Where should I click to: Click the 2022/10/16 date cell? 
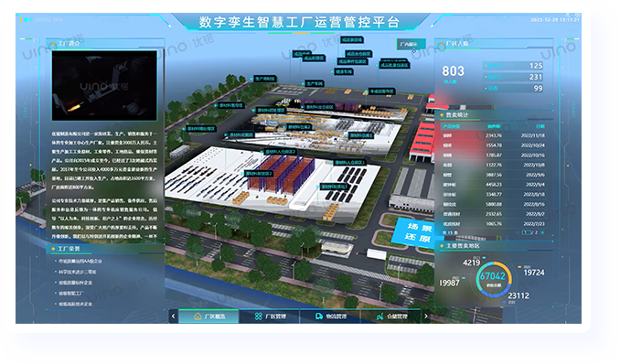[x=532, y=155]
